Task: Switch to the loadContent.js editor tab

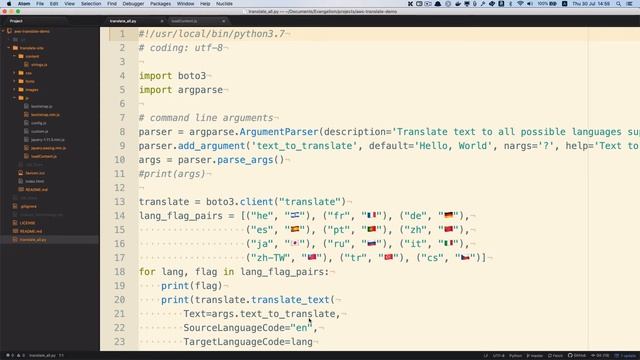Action: coord(197,21)
